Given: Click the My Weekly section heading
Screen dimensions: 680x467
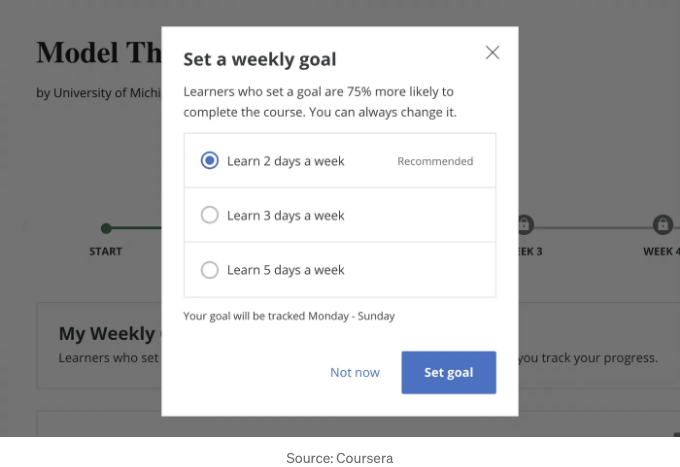Looking at the screenshot, I should point(108,333).
